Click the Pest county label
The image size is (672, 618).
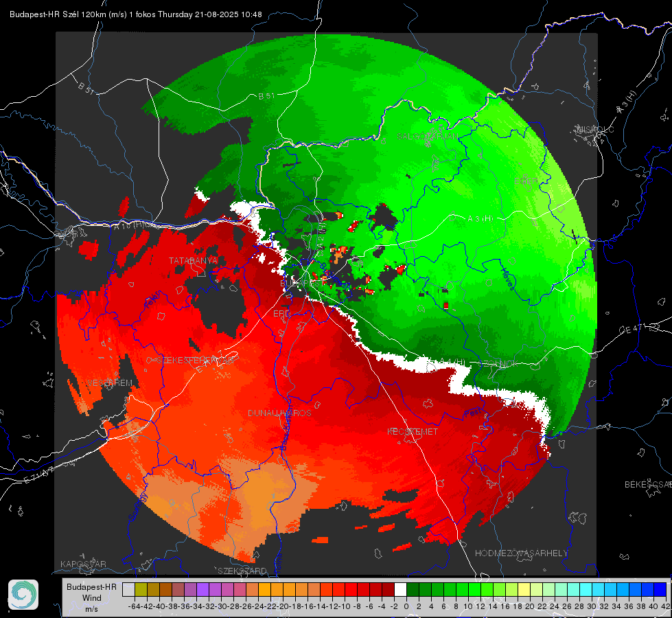click(474, 413)
